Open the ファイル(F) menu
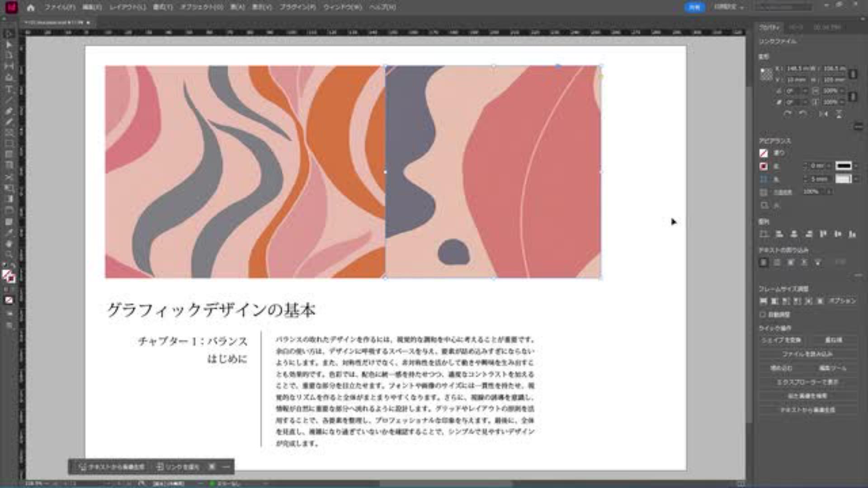868x488 pixels. pos(59,7)
